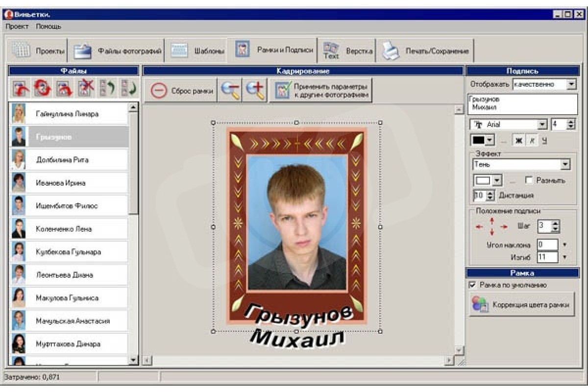Zoom in with the plus magnifier icon

255,90
